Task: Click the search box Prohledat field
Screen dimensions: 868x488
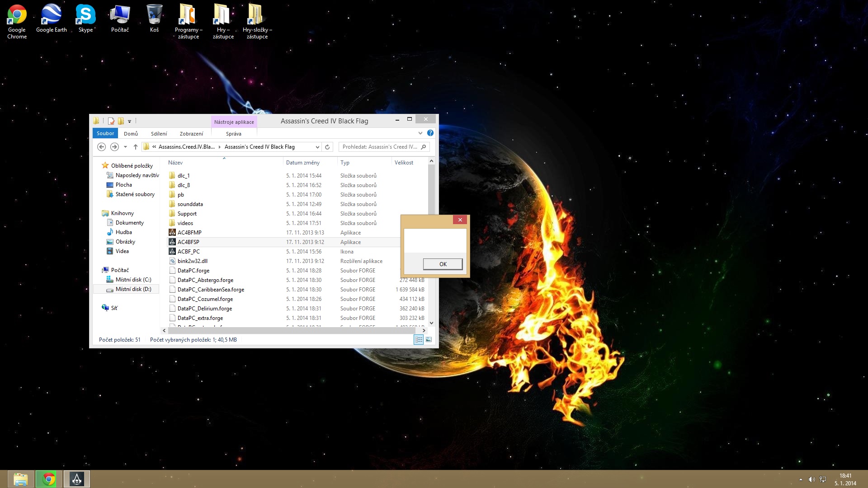Action: tap(380, 147)
